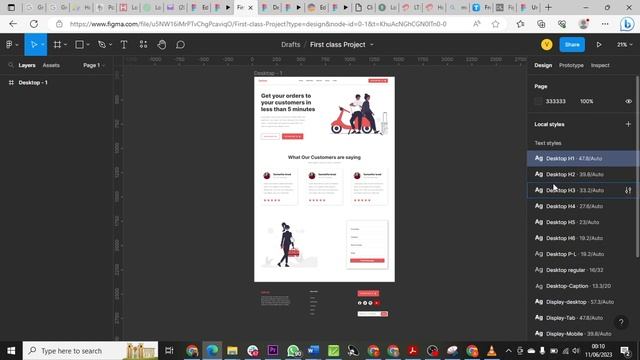The width and height of the screenshot is (640, 360).
Task: Click the browser back arrow
Action: pyautogui.click(x=13, y=24)
